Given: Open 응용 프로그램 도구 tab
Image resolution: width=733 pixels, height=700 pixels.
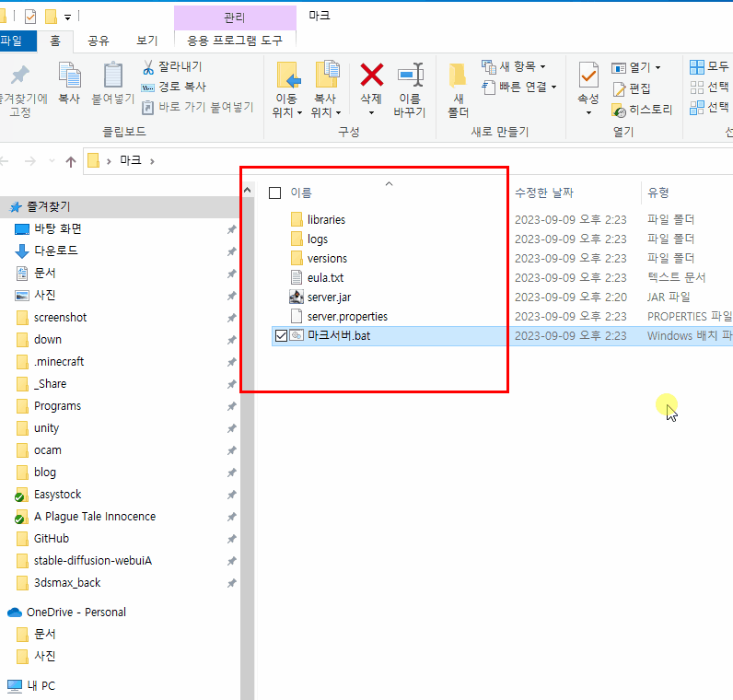Looking at the screenshot, I should point(235,41).
